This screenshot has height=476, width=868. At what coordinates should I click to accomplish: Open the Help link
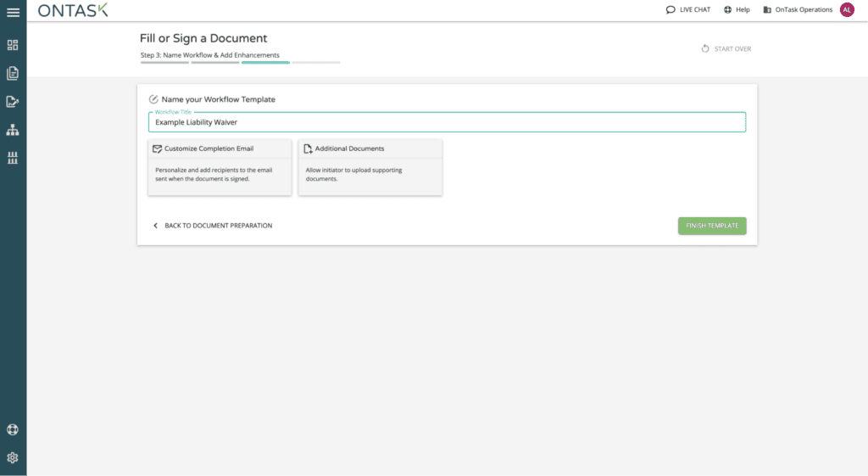pyautogui.click(x=737, y=9)
